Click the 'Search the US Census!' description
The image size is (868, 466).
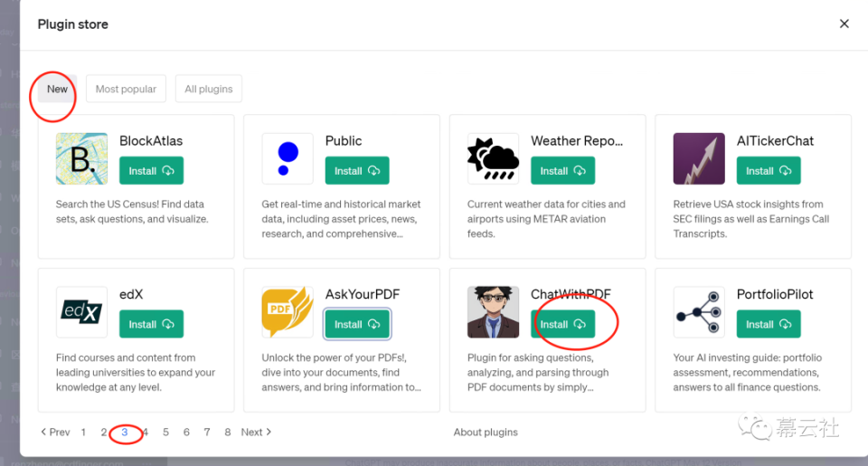(x=132, y=212)
